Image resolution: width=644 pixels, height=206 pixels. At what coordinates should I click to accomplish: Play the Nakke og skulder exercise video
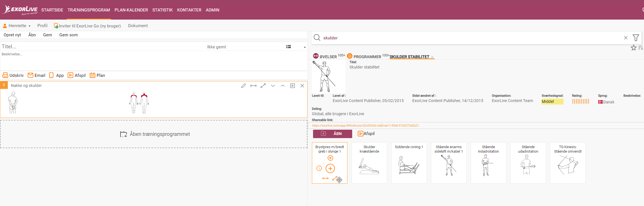(292, 86)
